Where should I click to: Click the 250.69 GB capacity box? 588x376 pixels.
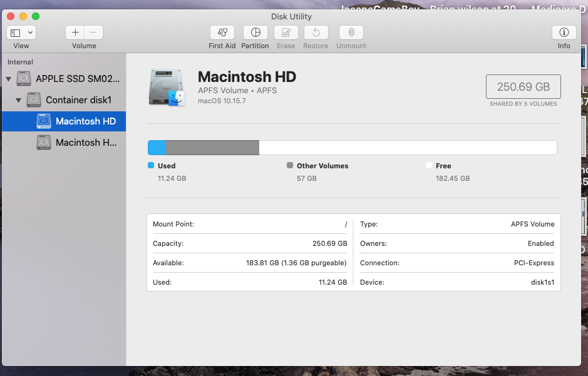[x=523, y=86]
